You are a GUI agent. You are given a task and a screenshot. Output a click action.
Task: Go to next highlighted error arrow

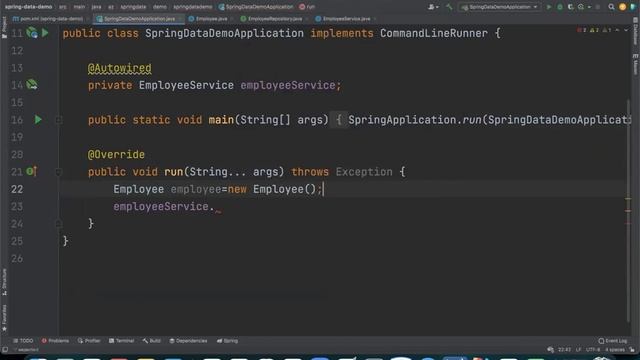pyautogui.click(x=626, y=30)
